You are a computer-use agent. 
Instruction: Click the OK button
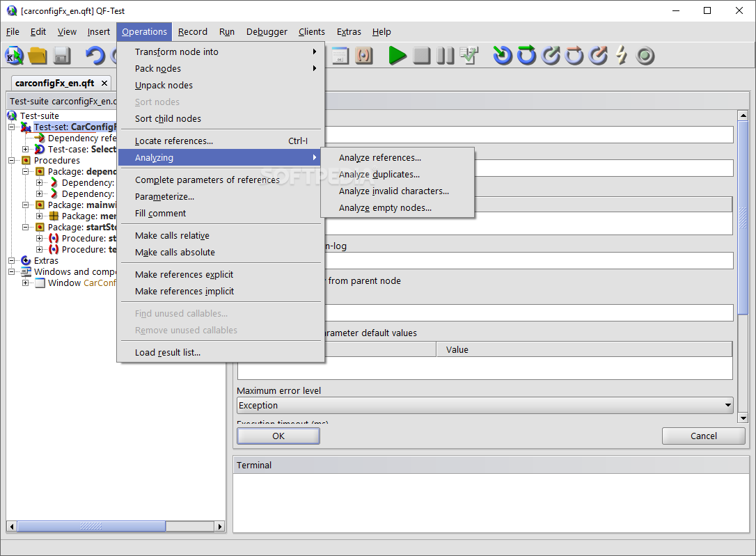(x=278, y=436)
